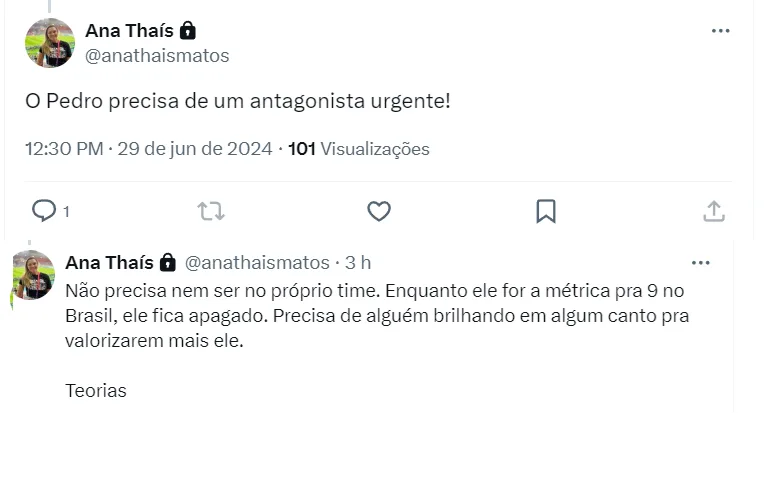
Task: Open the three-dot menu on the reply
Action: [x=700, y=263]
